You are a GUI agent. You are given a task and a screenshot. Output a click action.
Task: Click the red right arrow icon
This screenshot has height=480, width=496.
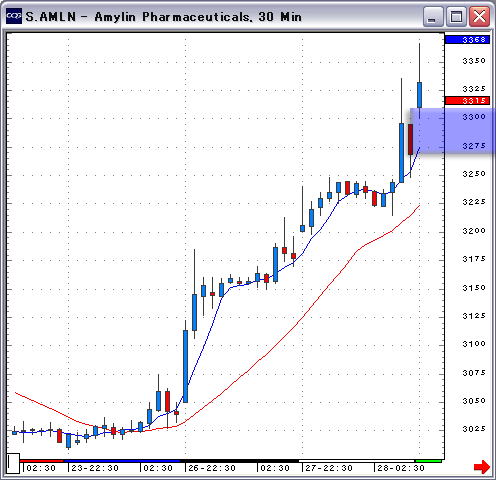[482, 467]
